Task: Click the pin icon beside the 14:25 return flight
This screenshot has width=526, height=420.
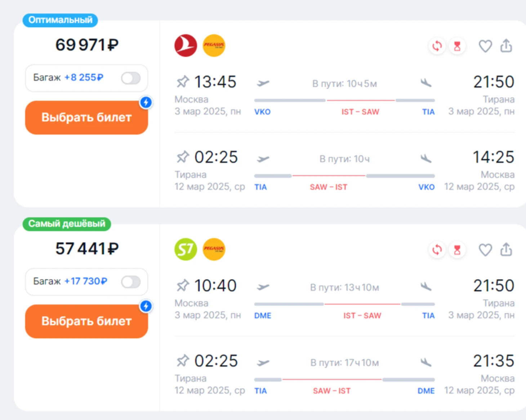Action: [183, 157]
